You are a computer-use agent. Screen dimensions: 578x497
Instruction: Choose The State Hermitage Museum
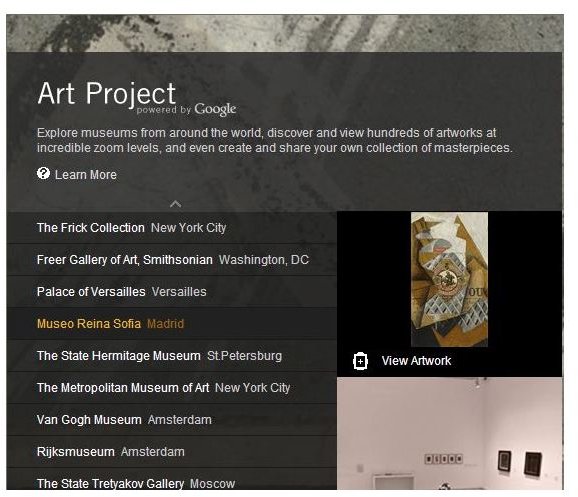[171, 356]
